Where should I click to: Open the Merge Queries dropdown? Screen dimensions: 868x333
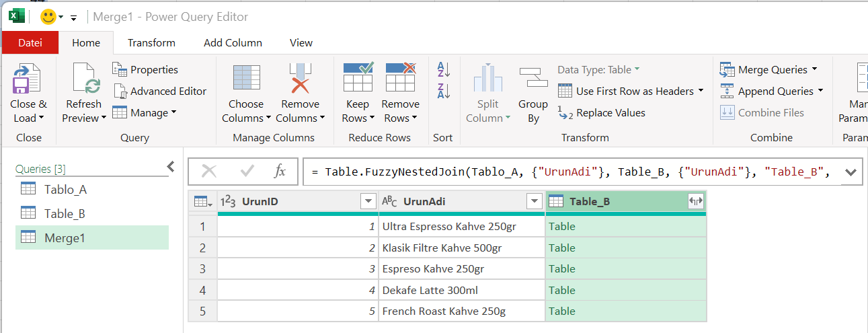tap(814, 69)
